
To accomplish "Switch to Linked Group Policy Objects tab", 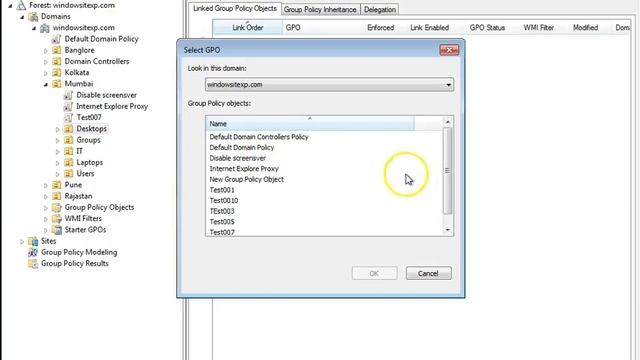I will (x=235, y=9).
